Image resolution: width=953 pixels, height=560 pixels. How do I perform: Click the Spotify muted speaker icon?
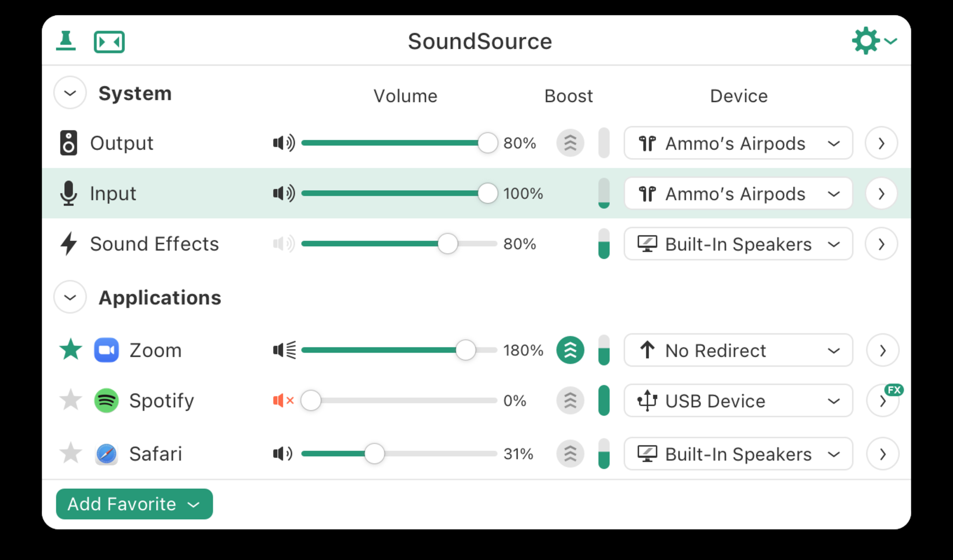click(283, 401)
